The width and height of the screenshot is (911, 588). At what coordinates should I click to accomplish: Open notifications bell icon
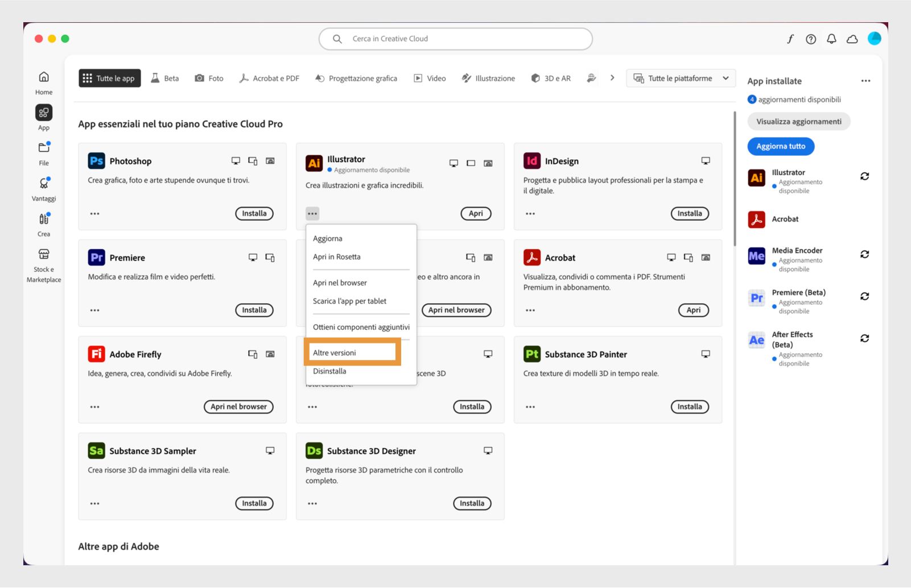coord(831,39)
